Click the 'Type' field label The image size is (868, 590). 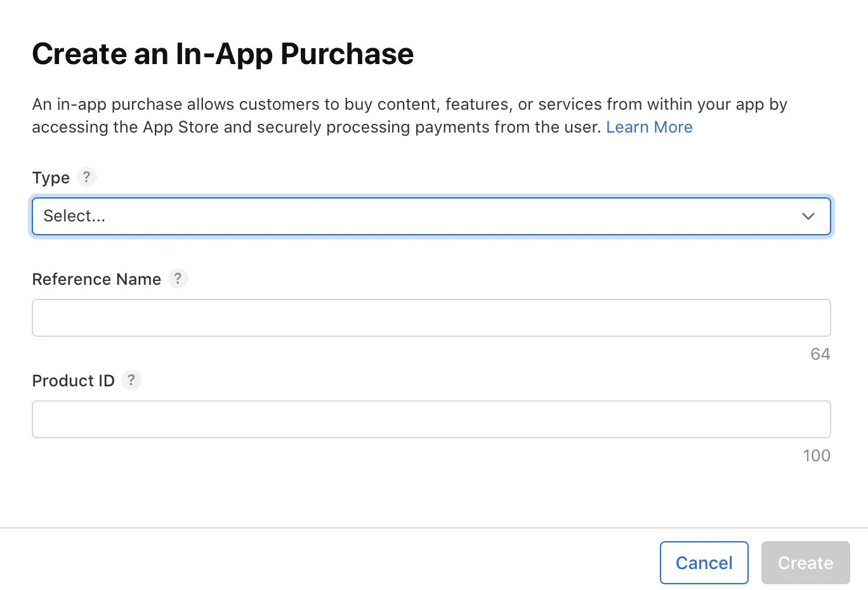[x=51, y=178]
